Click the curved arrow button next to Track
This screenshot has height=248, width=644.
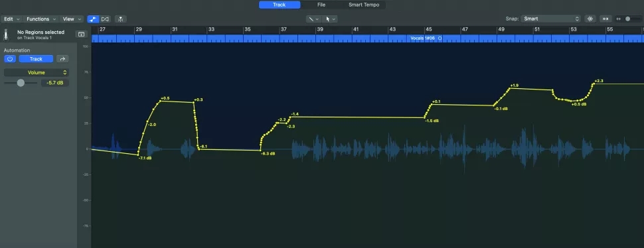click(x=62, y=59)
